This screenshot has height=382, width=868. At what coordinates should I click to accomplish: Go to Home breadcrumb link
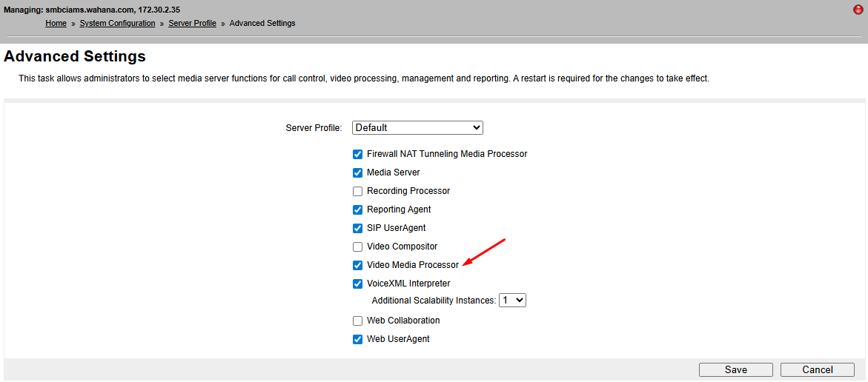[56, 24]
